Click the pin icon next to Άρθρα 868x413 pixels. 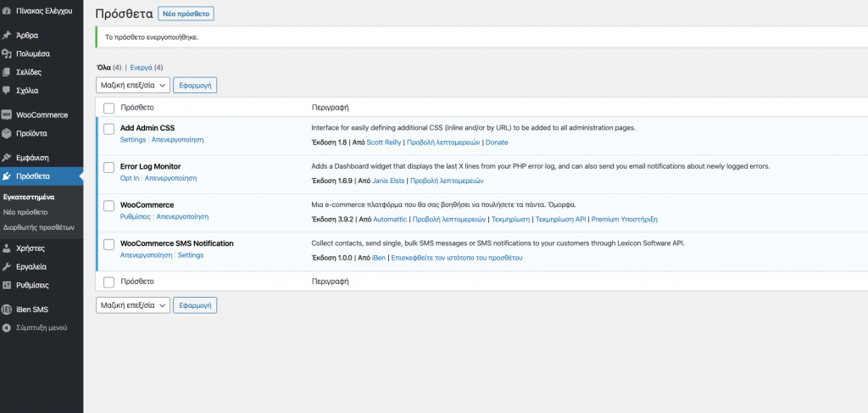[x=6, y=36]
